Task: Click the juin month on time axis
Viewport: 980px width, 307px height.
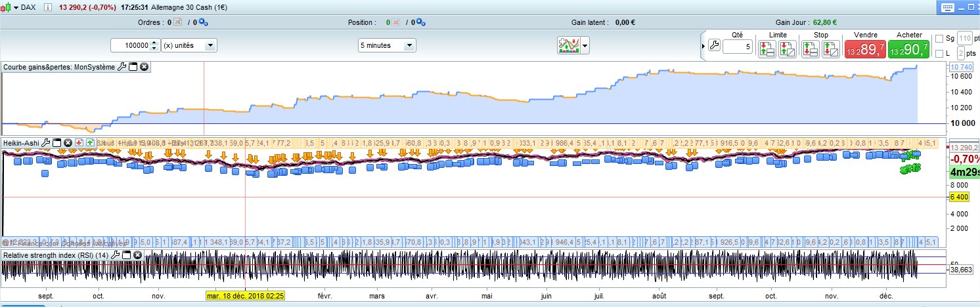Action: [546, 296]
